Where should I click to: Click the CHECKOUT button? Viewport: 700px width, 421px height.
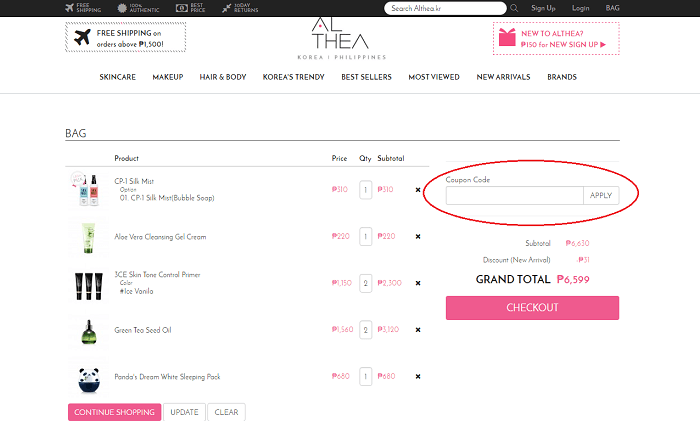pos(532,308)
